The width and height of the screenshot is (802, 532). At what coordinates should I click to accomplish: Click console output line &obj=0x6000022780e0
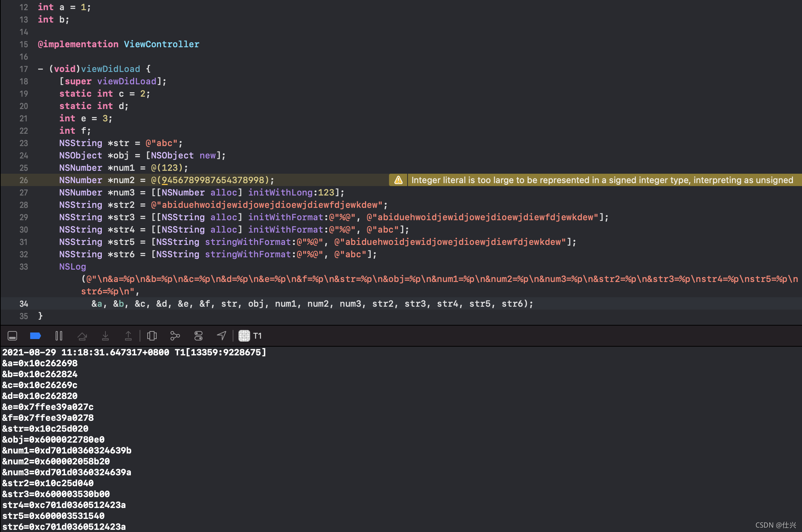pos(53,440)
